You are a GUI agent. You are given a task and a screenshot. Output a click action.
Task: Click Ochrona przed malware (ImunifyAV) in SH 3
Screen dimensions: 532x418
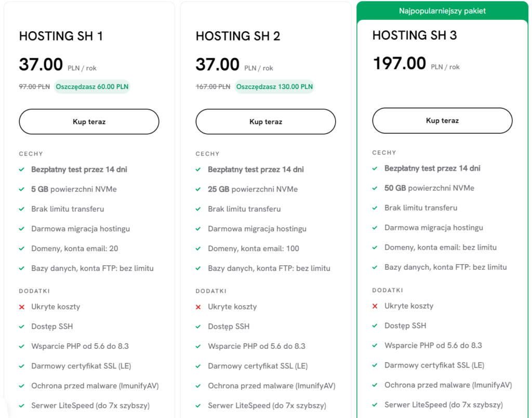448,385
